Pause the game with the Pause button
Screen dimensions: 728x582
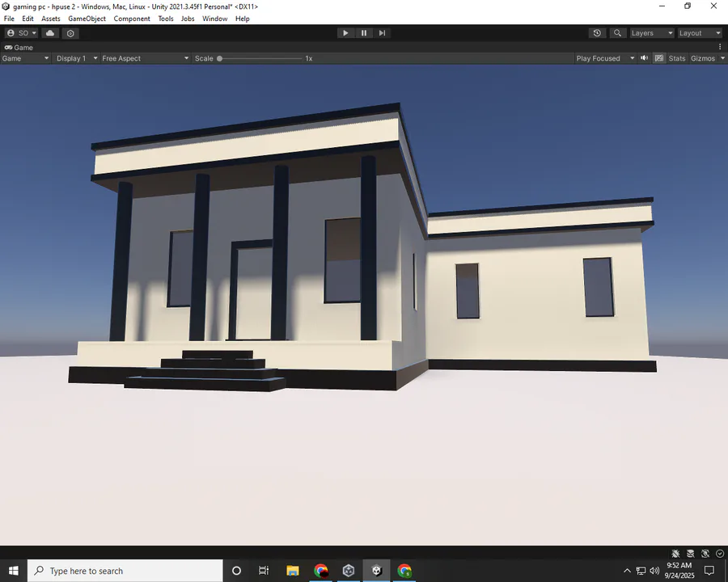(x=364, y=33)
